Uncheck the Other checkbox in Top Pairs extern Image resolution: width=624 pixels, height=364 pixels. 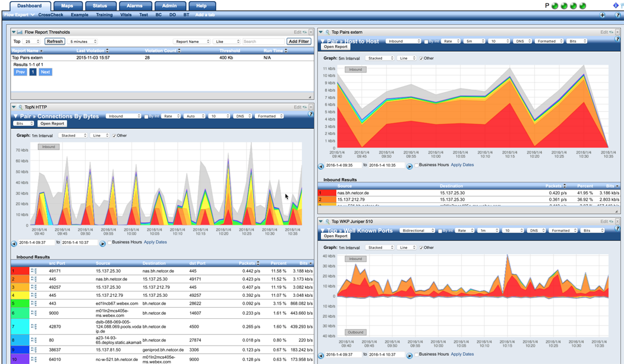click(423, 58)
